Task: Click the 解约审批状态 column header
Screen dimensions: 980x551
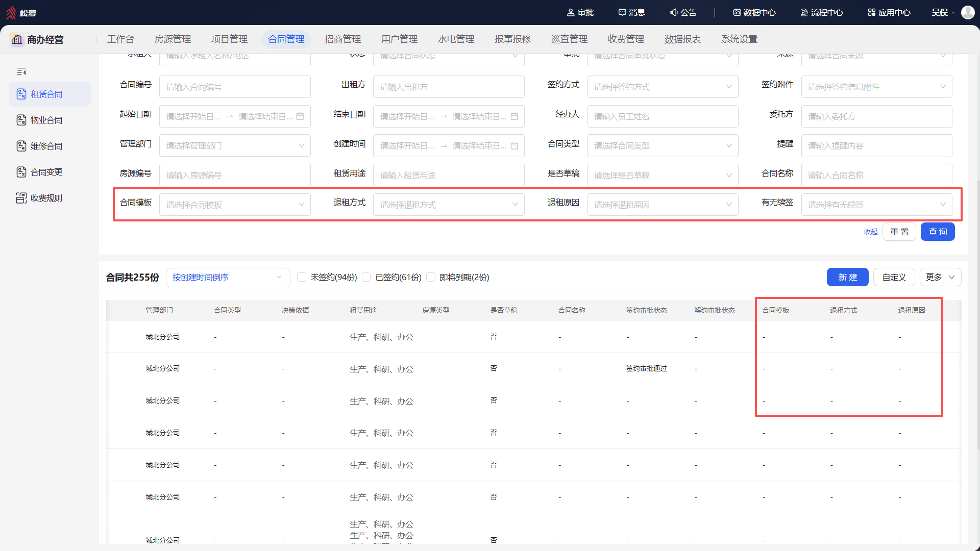Action: [x=714, y=310]
